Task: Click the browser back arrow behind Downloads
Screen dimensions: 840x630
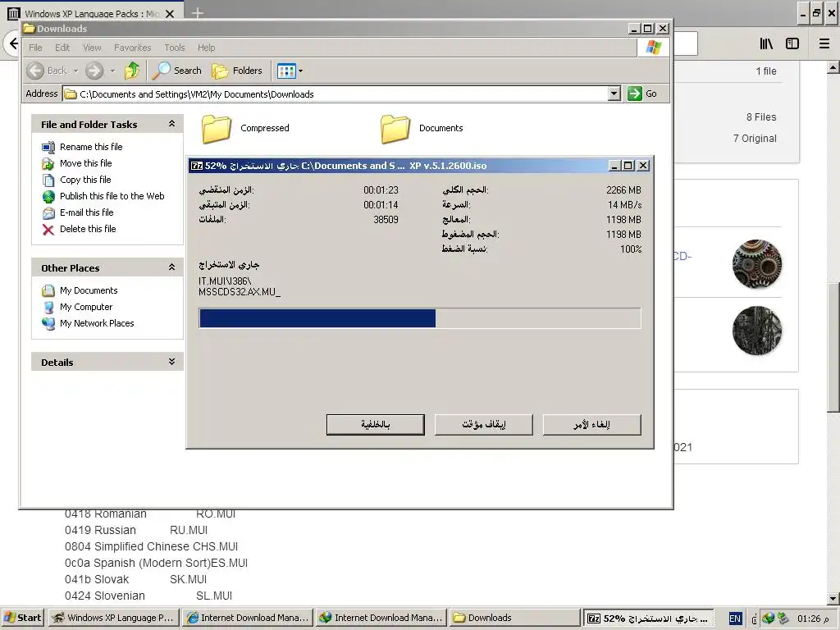Action: pos(12,43)
